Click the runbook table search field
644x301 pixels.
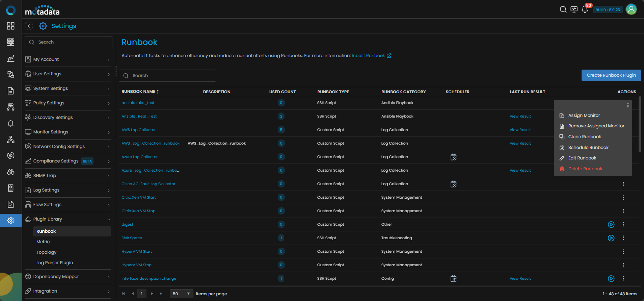[167, 76]
